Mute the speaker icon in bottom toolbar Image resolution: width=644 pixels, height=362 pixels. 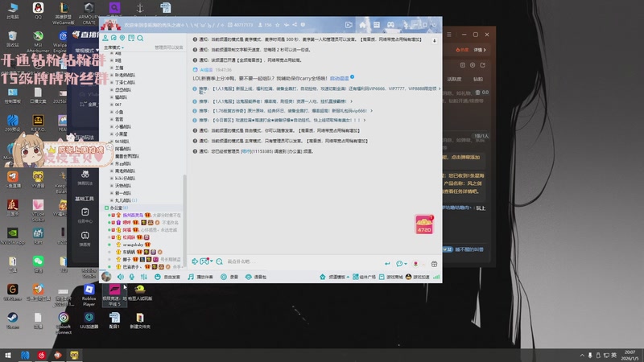[x=120, y=277]
